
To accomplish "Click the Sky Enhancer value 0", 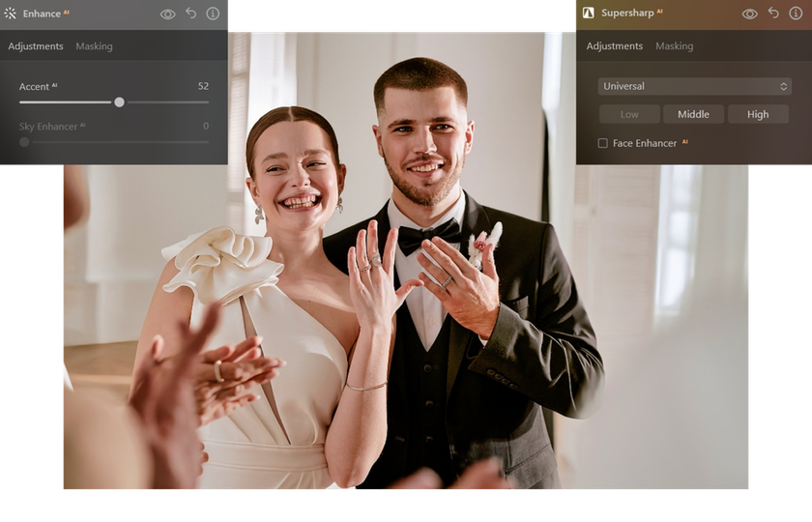I will (x=206, y=126).
